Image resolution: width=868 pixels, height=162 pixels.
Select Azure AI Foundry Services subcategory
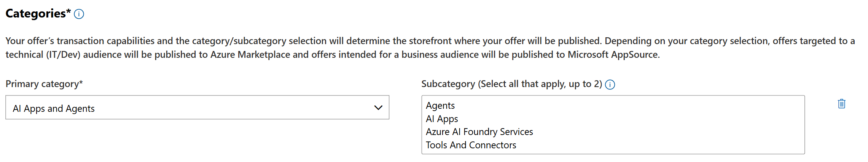coord(479,132)
